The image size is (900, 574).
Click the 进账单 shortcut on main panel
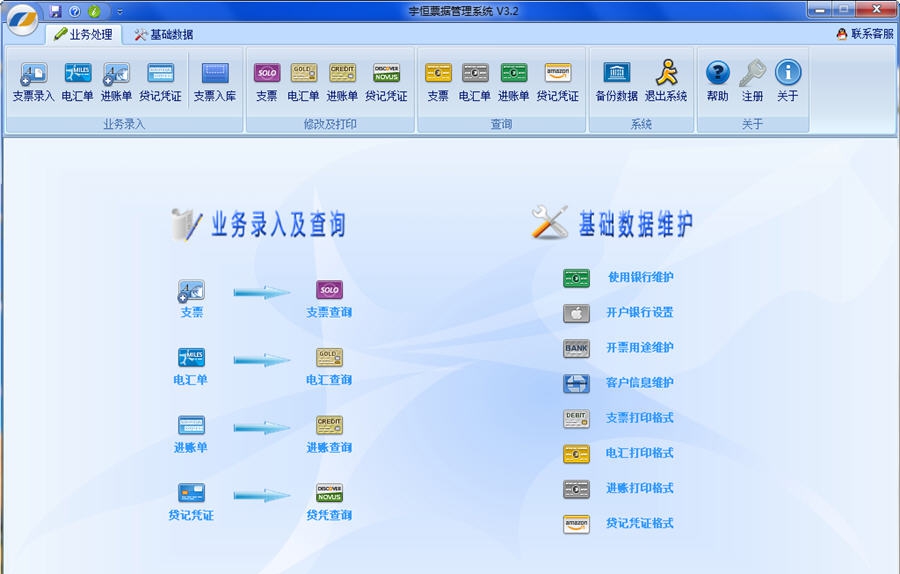click(x=191, y=435)
